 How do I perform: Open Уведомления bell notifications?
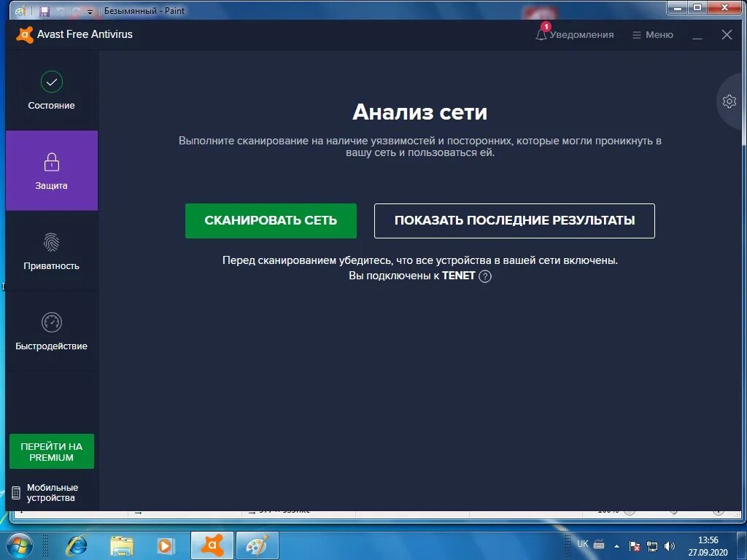(575, 34)
